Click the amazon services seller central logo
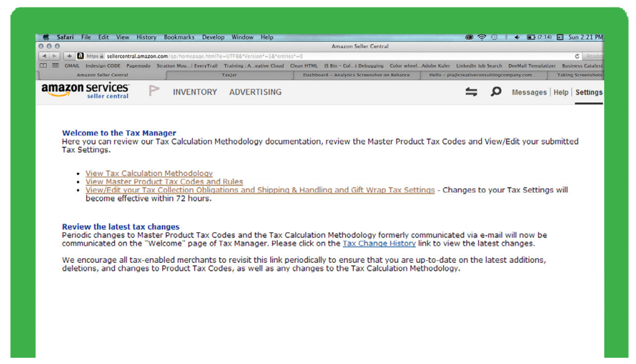 pos(85,91)
